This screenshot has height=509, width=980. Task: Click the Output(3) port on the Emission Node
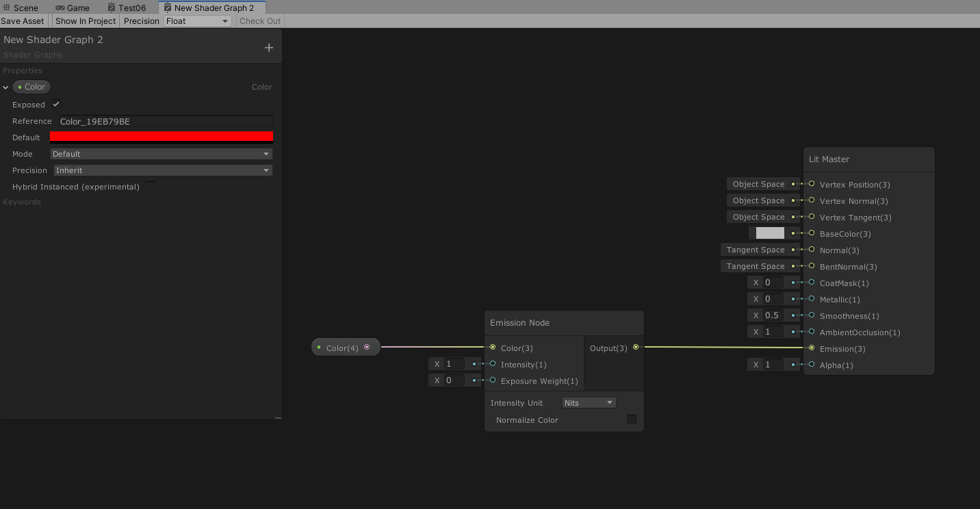pyautogui.click(x=636, y=348)
